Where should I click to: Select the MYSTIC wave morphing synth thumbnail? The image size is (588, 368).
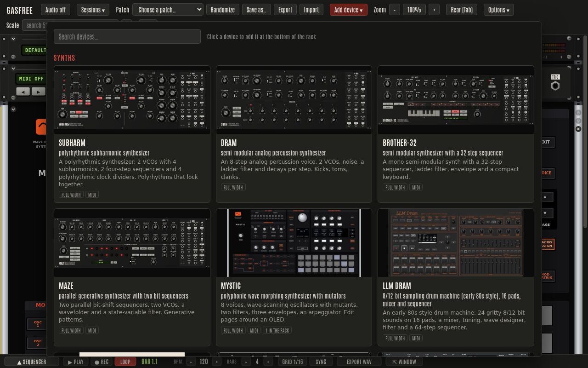[294, 243]
